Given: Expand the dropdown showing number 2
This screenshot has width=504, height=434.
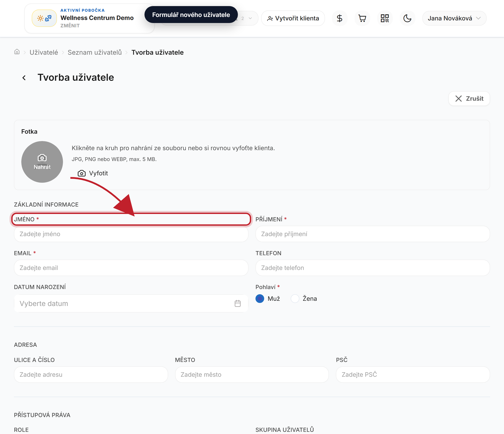Looking at the screenshot, I should (x=247, y=18).
